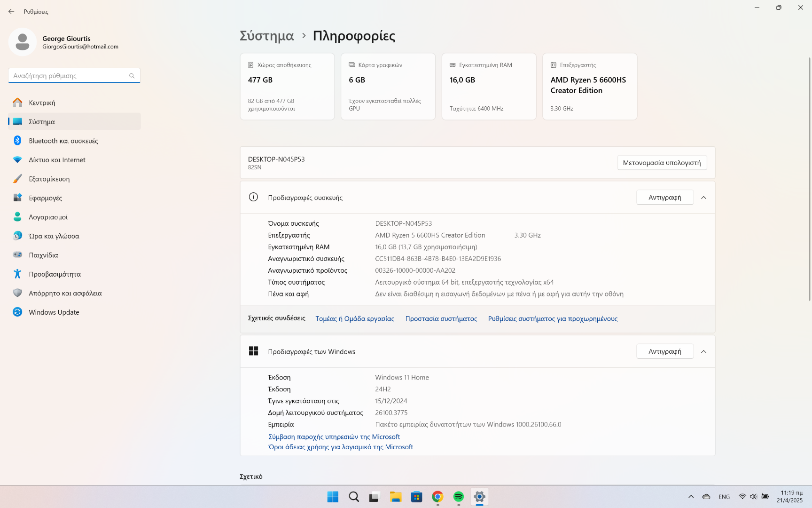Viewport: 812px width, 508px height.
Task: Open Εξατομίκευση settings
Action: point(74,179)
